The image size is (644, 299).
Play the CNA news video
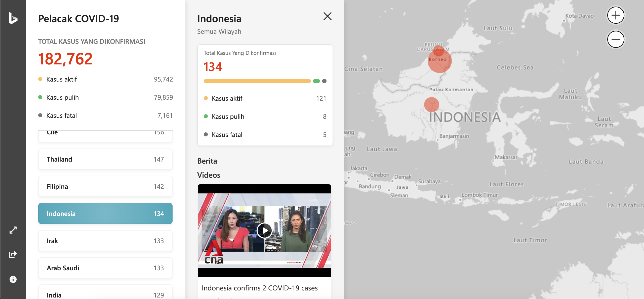pos(264,230)
